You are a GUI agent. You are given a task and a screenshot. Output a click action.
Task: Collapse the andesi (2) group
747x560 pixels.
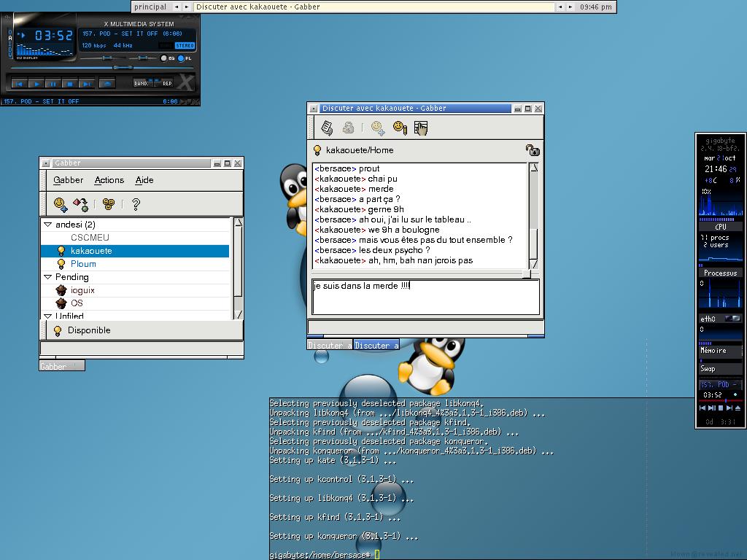pos(47,225)
